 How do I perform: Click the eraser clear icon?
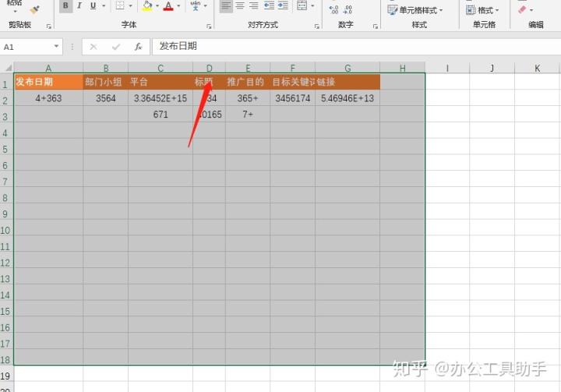coord(522,9)
